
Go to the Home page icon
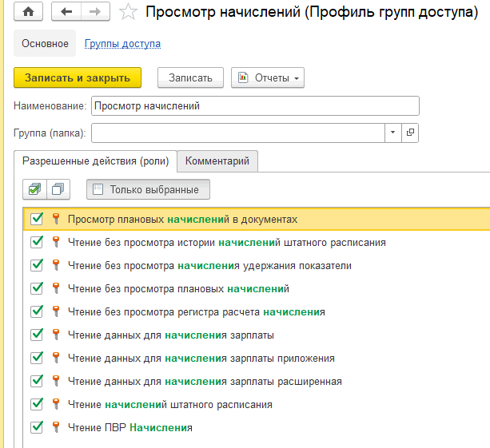[29, 12]
